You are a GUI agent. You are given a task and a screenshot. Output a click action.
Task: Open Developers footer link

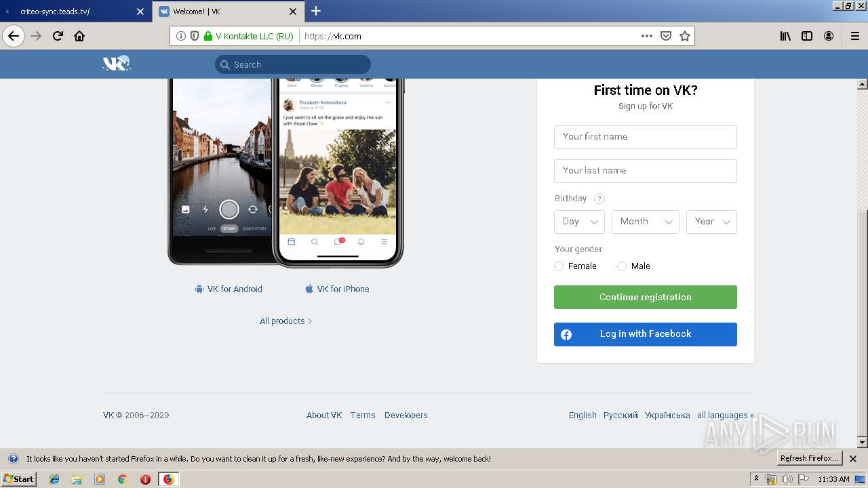coord(406,415)
